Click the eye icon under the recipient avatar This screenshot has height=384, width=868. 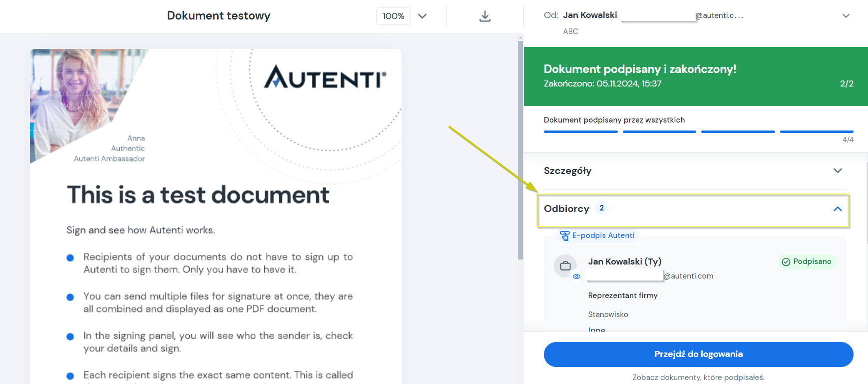pyautogui.click(x=576, y=276)
